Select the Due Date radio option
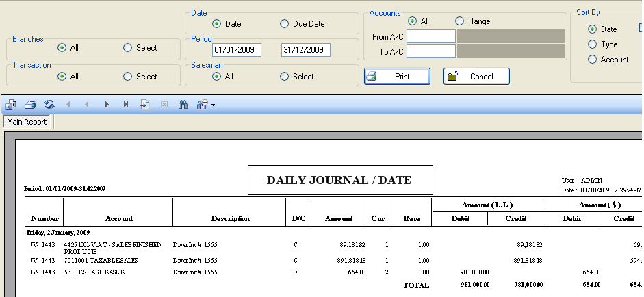Viewport: 644px width, 297px height. pyautogui.click(x=285, y=24)
